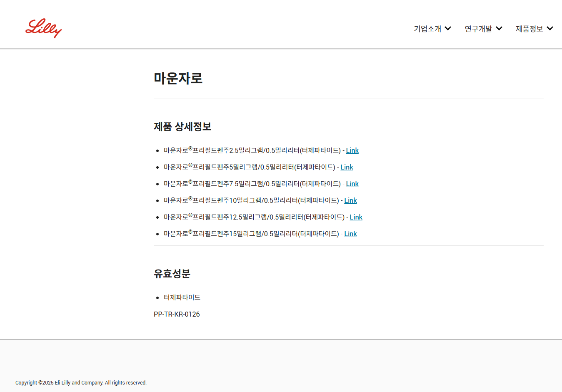Open the Link for 마운자로 2.5밀리그램
The width and height of the screenshot is (562, 392).
[352, 150]
